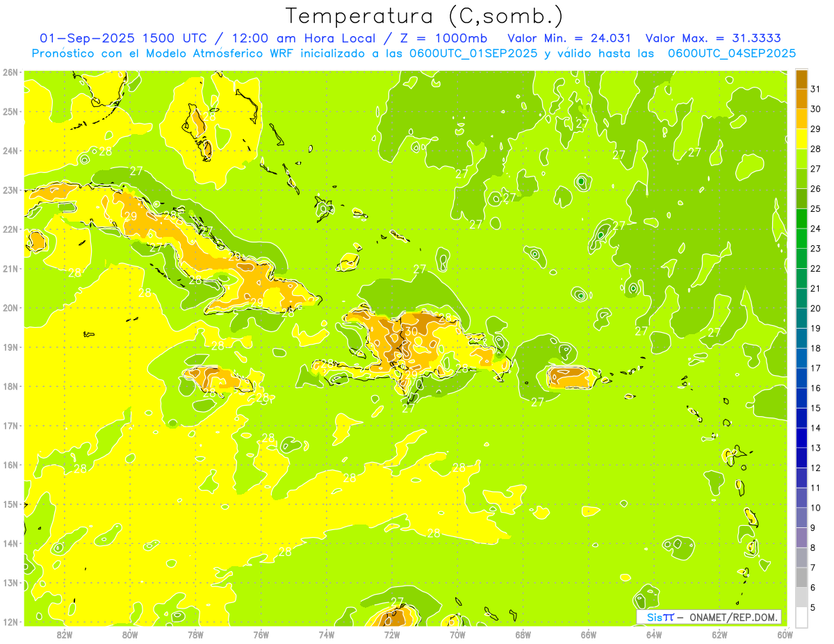The image size is (834, 644).
Task: Click the 62W longitude label
Action: pos(719,634)
